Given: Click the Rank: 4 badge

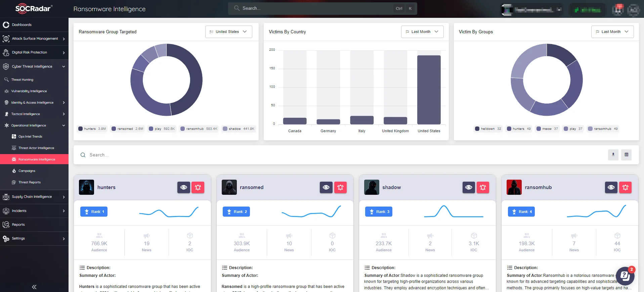Looking at the screenshot, I should click(521, 212).
